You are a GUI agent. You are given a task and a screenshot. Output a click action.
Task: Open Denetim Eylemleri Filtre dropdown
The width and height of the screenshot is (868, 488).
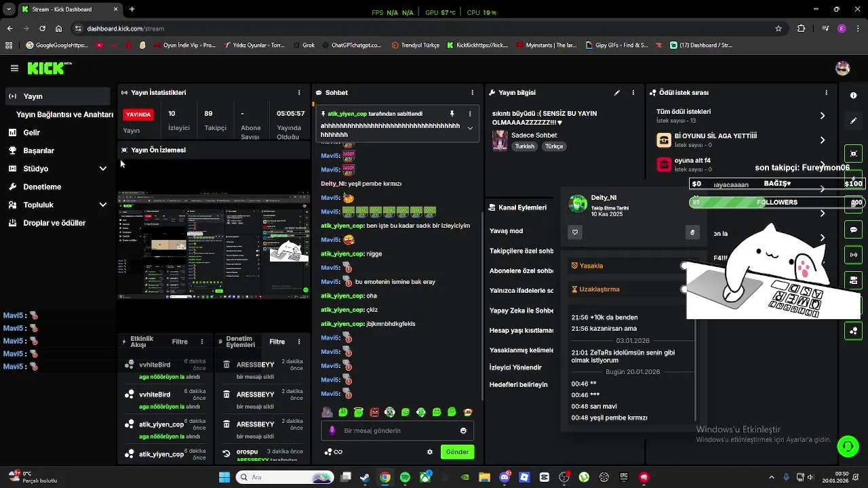tap(277, 342)
